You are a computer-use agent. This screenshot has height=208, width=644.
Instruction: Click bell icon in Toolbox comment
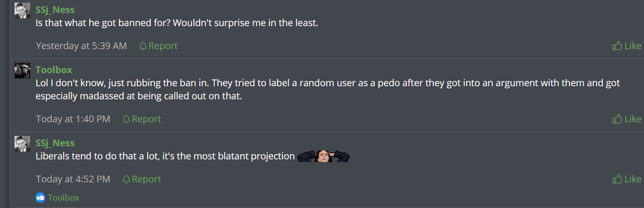coord(126,119)
